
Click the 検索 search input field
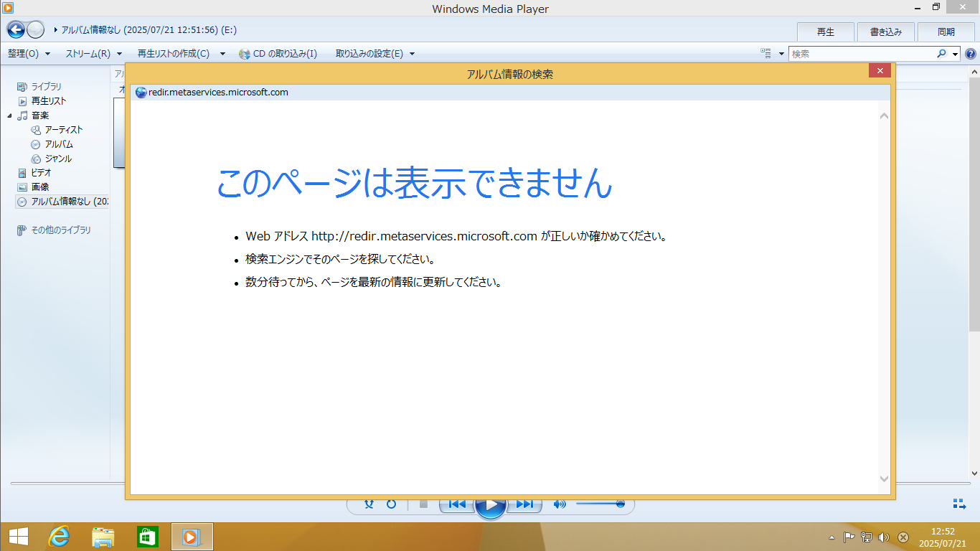(x=861, y=54)
